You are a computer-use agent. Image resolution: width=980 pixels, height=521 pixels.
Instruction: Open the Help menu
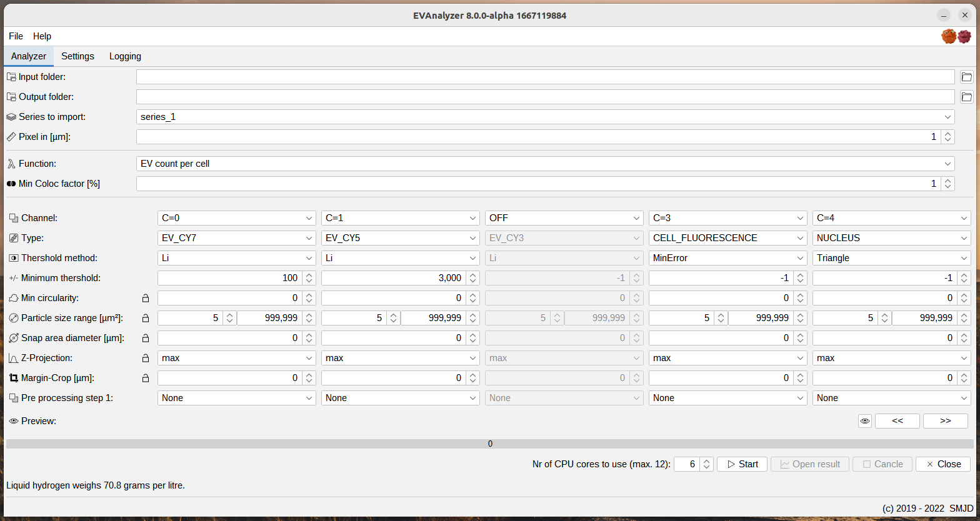click(42, 36)
